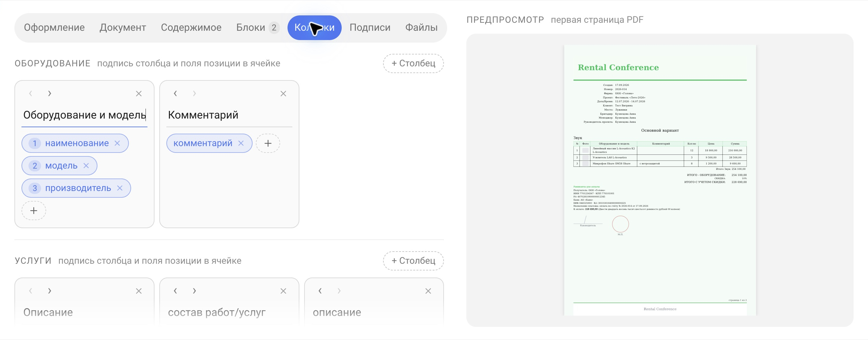Edit services 'Описание' column title

point(84,312)
